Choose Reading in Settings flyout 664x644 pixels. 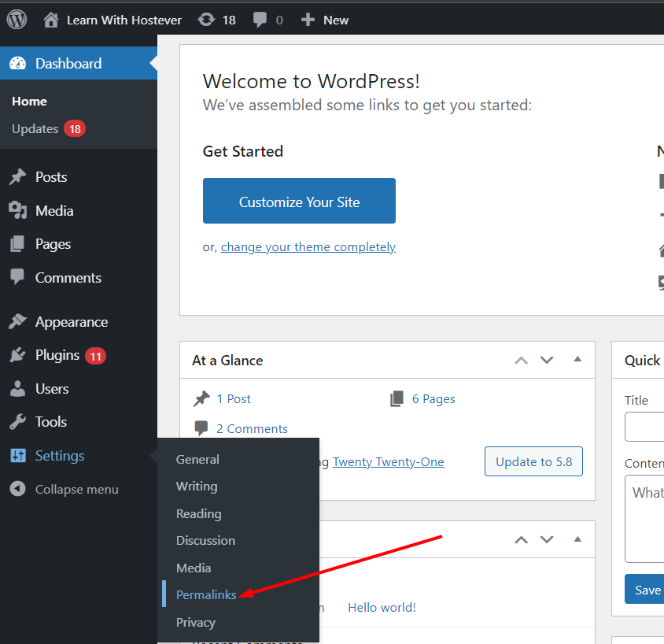(198, 514)
